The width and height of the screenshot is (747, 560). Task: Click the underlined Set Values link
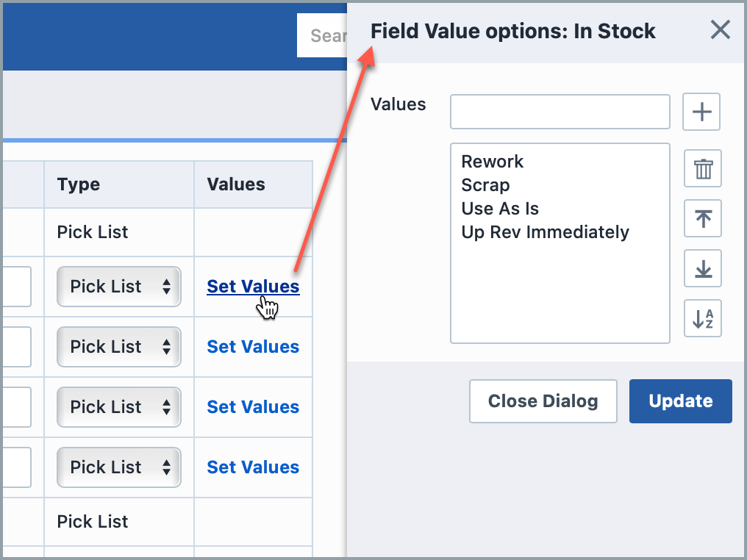pyautogui.click(x=253, y=287)
